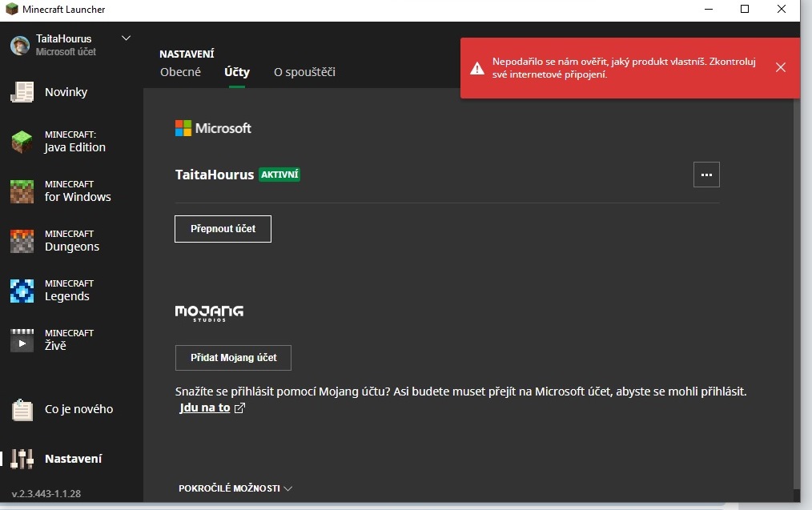The width and height of the screenshot is (812, 510).
Task: Open the Minecraft for Windows icon
Action: (x=22, y=191)
